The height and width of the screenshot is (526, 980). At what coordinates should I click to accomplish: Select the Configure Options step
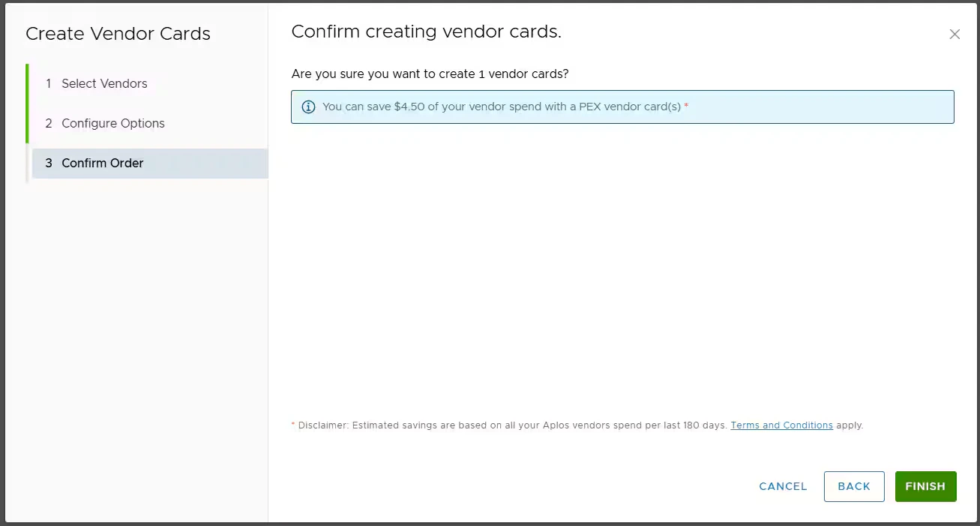coord(114,123)
